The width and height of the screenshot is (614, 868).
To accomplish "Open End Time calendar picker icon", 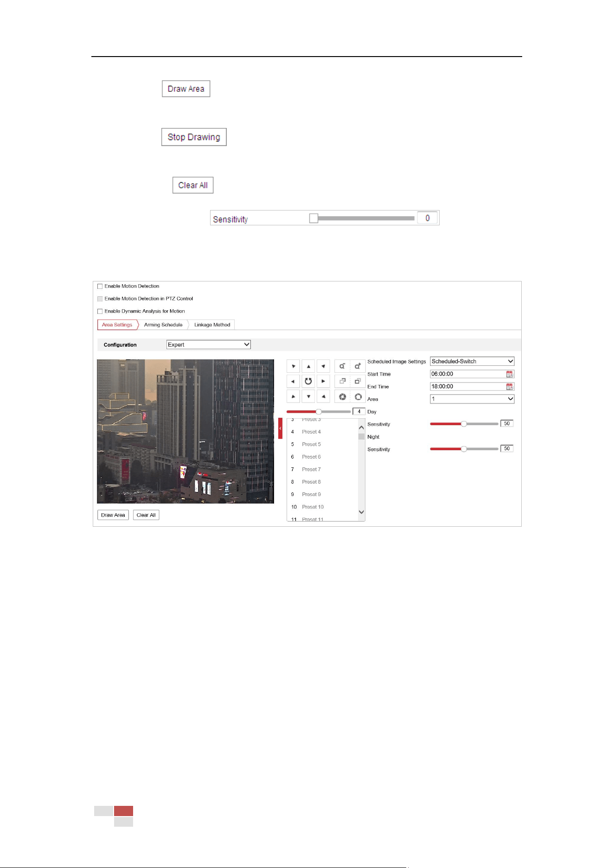I will tap(510, 387).
